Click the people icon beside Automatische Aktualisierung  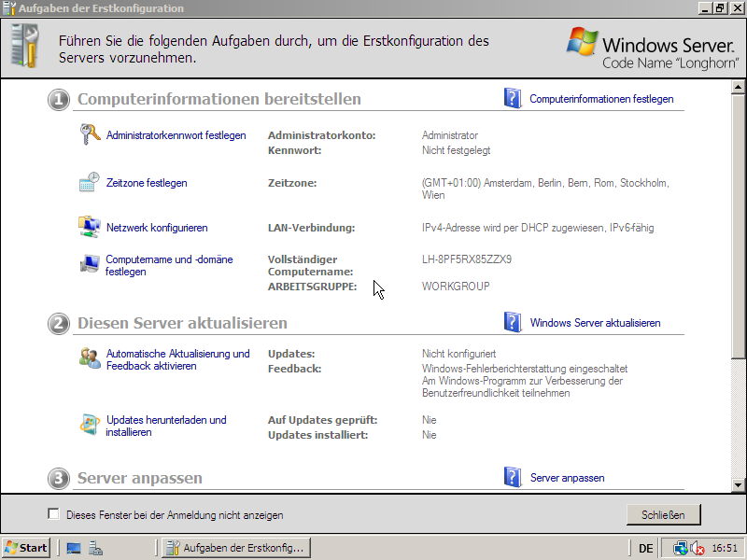[90, 358]
